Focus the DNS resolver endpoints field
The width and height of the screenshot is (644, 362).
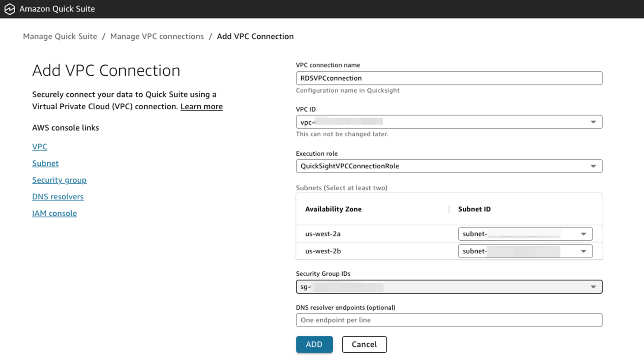(x=449, y=320)
